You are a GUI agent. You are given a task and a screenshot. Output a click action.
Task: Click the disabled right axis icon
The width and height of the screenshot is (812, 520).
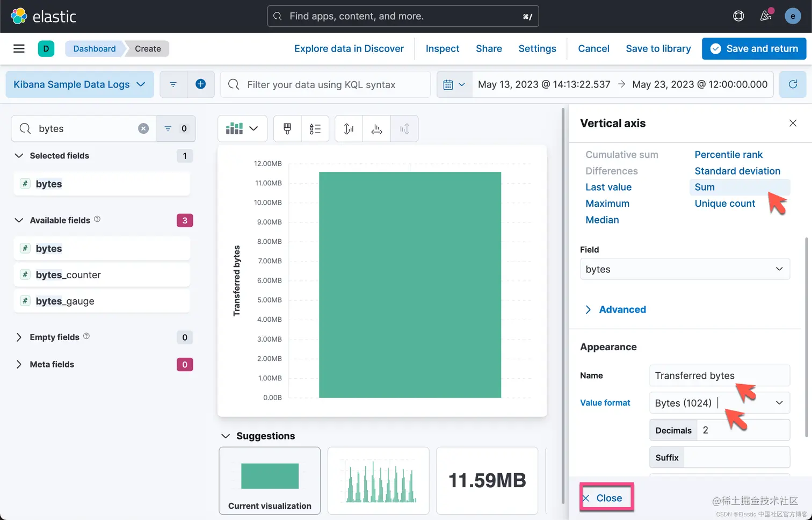click(x=404, y=129)
